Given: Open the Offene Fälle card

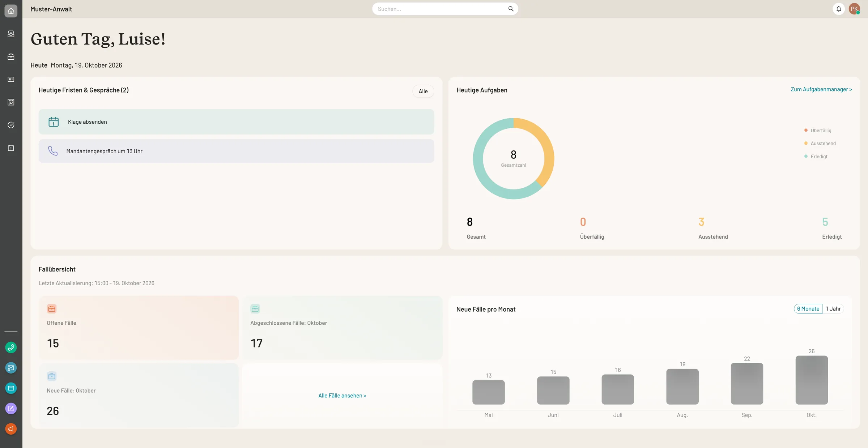Looking at the screenshot, I should click(x=139, y=328).
